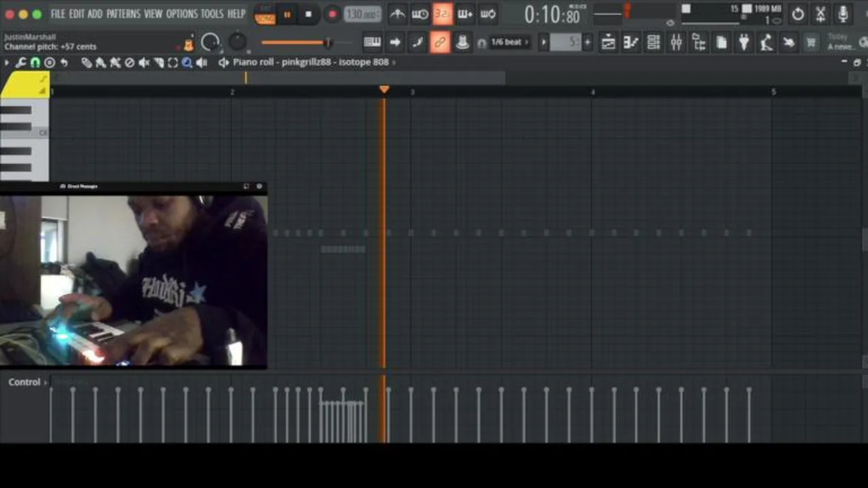Click the orange plugin icon in hint panel
Image resolution: width=868 pixels, height=488 pixels.
pos(189,45)
